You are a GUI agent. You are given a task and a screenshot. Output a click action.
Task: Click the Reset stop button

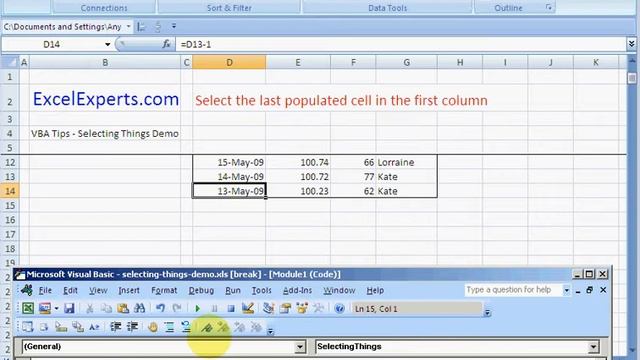click(x=231, y=309)
